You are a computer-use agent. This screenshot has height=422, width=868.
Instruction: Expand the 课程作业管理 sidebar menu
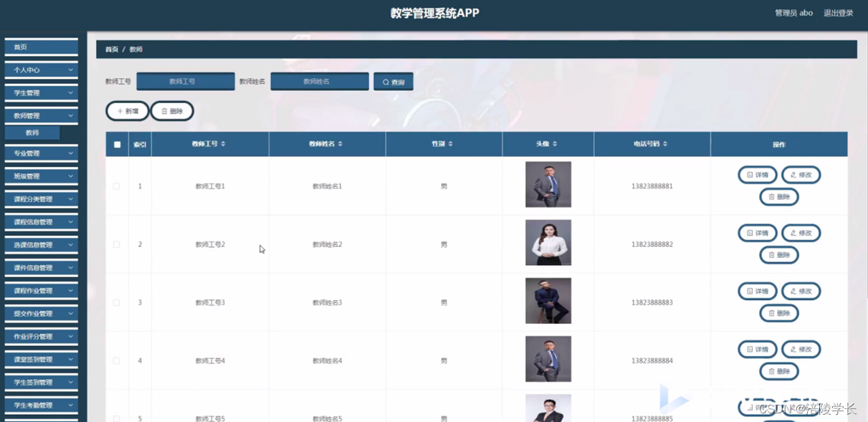(41, 291)
